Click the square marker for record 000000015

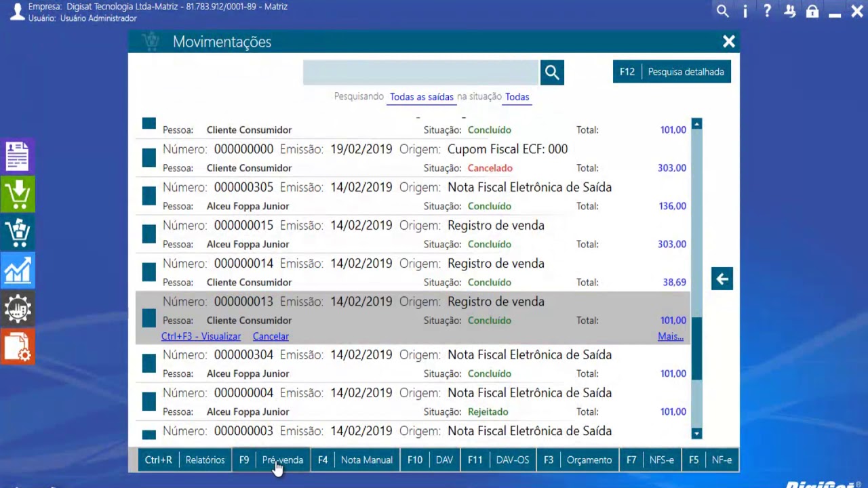click(149, 234)
